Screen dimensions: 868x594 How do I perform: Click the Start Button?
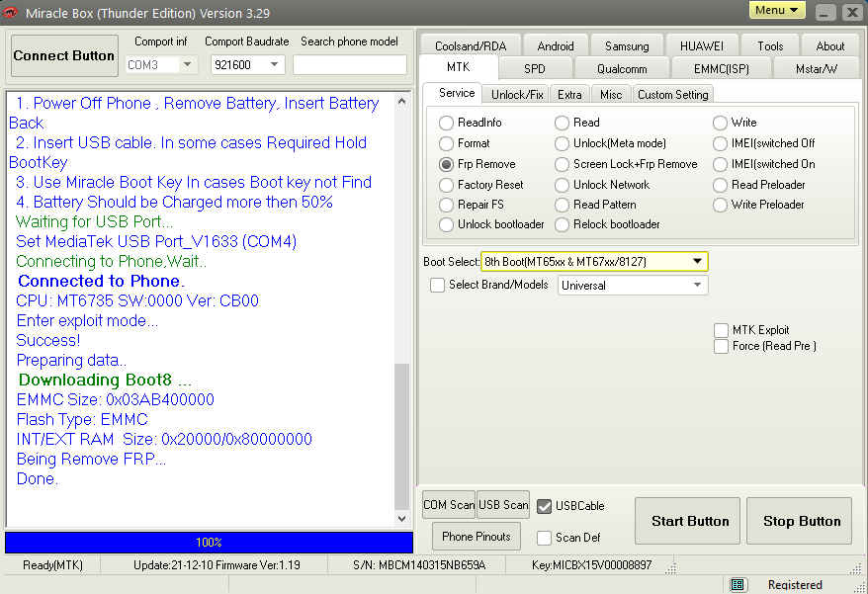pos(687,521)
